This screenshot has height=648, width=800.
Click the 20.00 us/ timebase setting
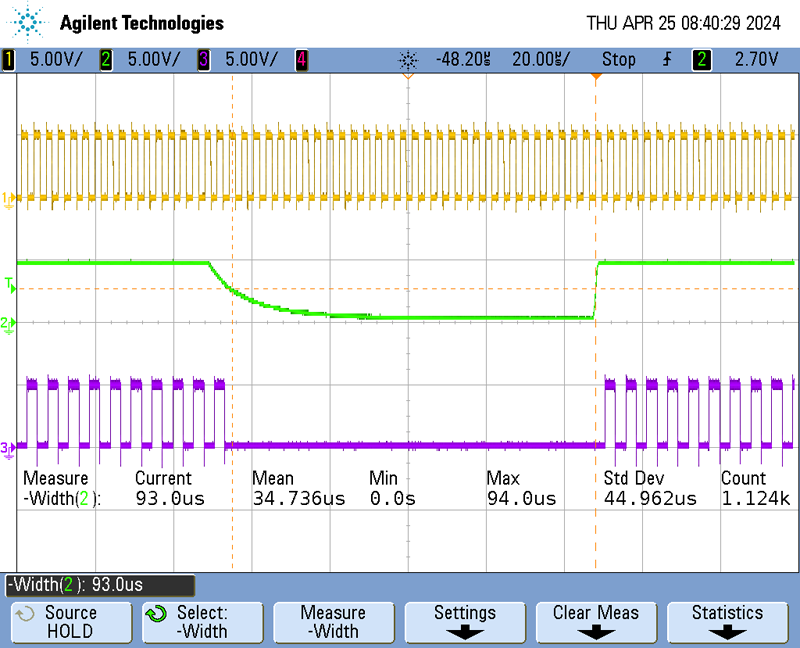coord(540,59)
